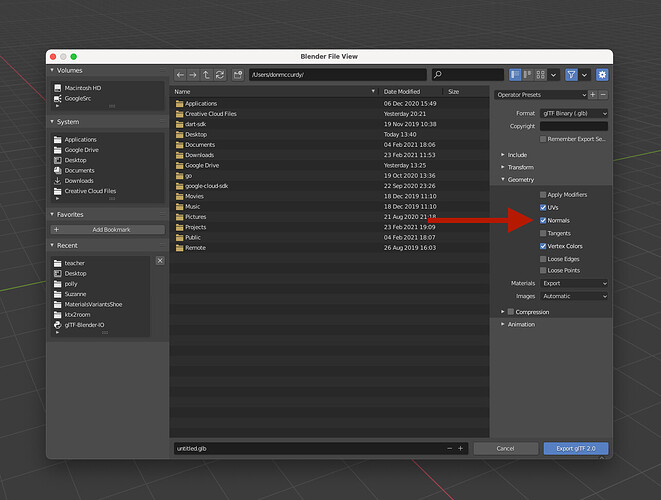Remove the operator preset
This screenshot has height=500, width=661.
pos(603,95)
